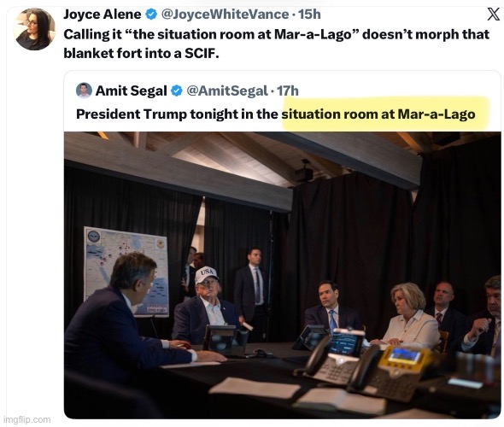Click the X logo icon
504x427 pixels.
(x=493, y=15)
